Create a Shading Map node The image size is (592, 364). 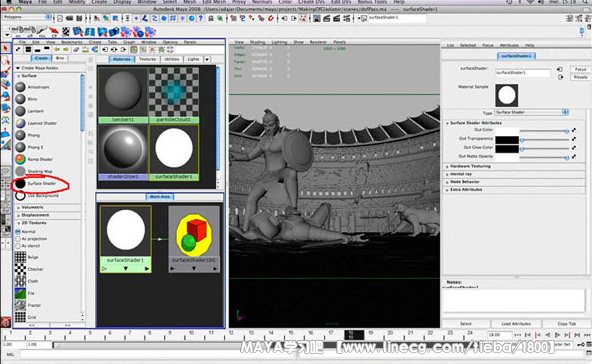pos(34,171)
